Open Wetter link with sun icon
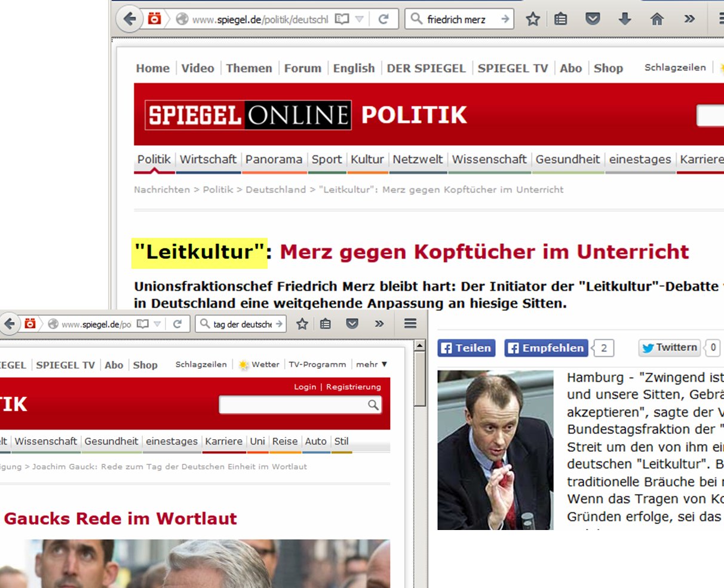Image resolution: width=724 pixels, height=588 pixels. tap(259, 365)
